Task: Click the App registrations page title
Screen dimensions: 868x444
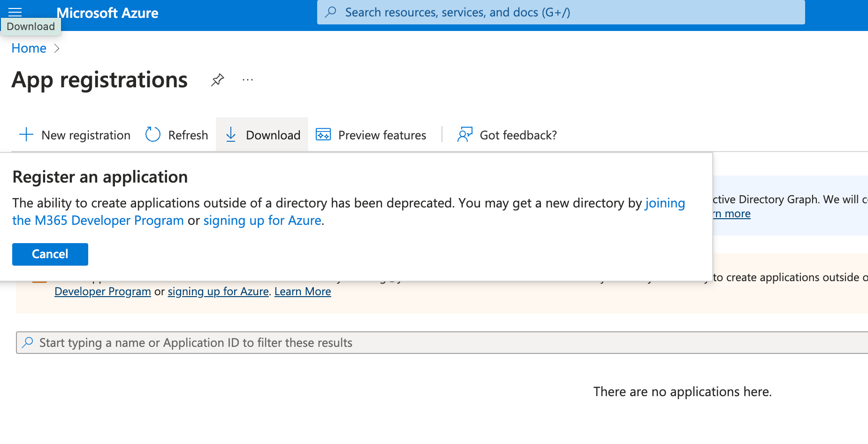Action: (99, 80)
